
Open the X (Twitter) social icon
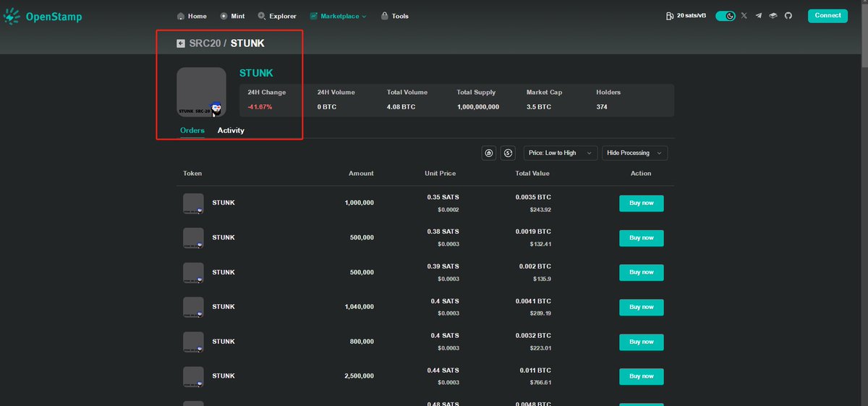(x=744, y=16)
